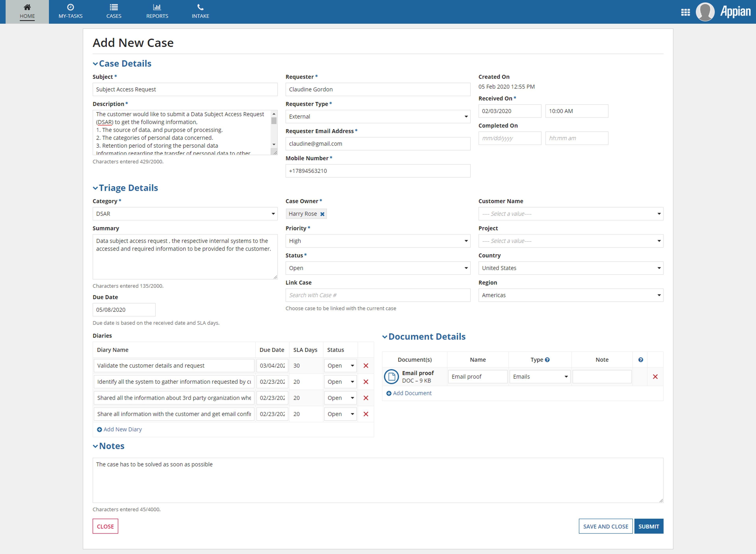
Task: Click the triage Due Date field 05/08/2020
Action: pyautogui.click(x=124, y=310)
